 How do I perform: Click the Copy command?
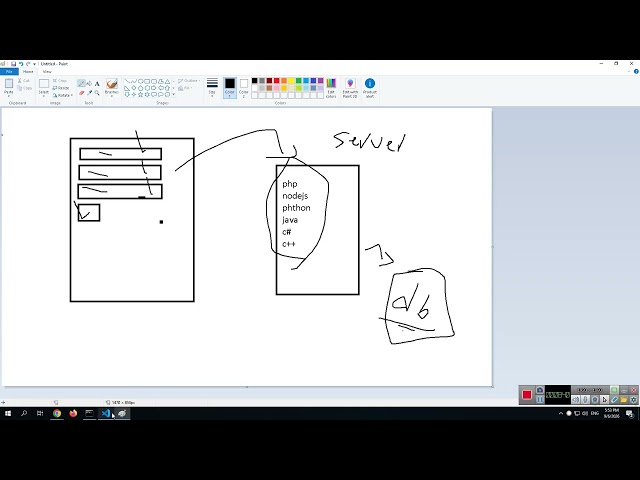tap(24, 88)
